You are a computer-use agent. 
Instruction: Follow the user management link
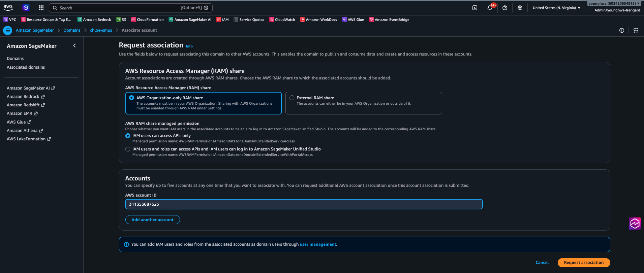tap(318, 244)
